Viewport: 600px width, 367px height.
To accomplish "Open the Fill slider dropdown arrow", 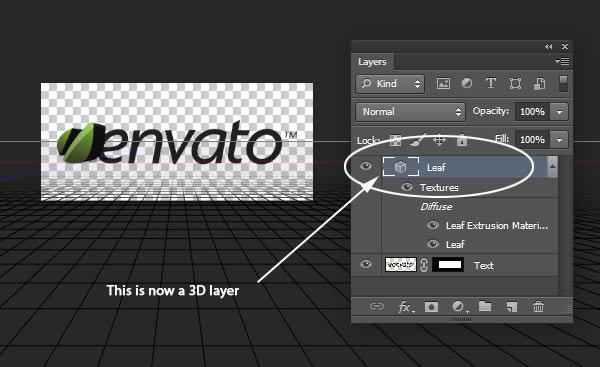I will point(559,140).
